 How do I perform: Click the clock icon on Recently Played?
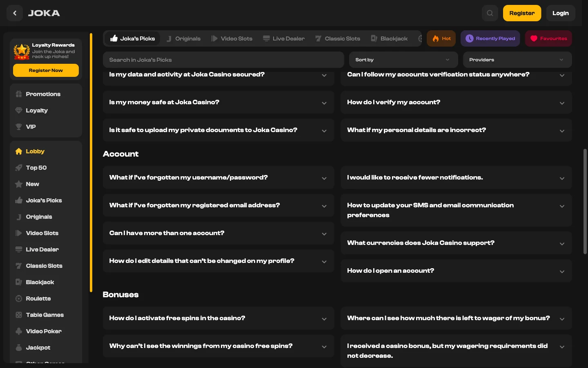coord(470,38)
